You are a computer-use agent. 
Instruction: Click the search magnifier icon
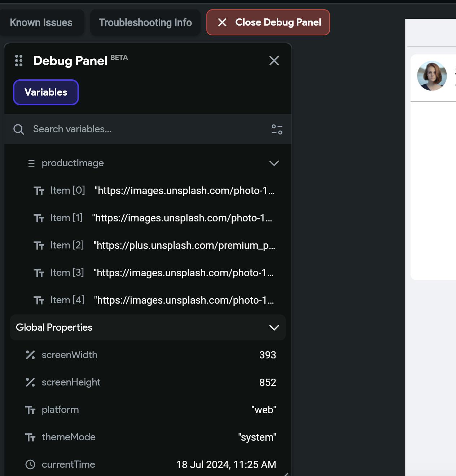click(x=19, y=129)
